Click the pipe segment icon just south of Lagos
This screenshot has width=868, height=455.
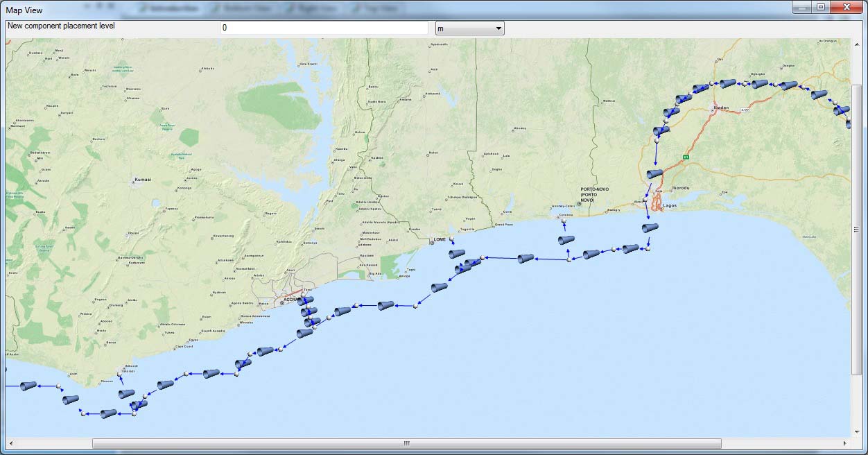650,227
